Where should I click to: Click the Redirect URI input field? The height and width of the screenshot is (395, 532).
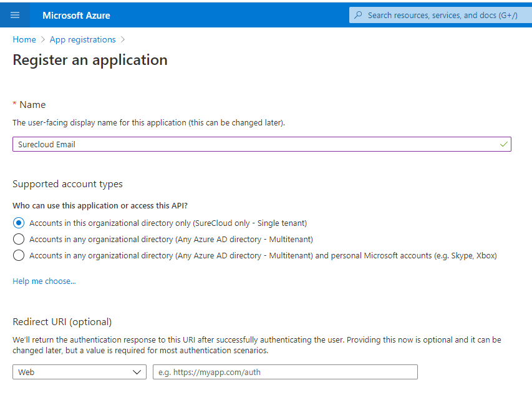click(x=285, y=372)
